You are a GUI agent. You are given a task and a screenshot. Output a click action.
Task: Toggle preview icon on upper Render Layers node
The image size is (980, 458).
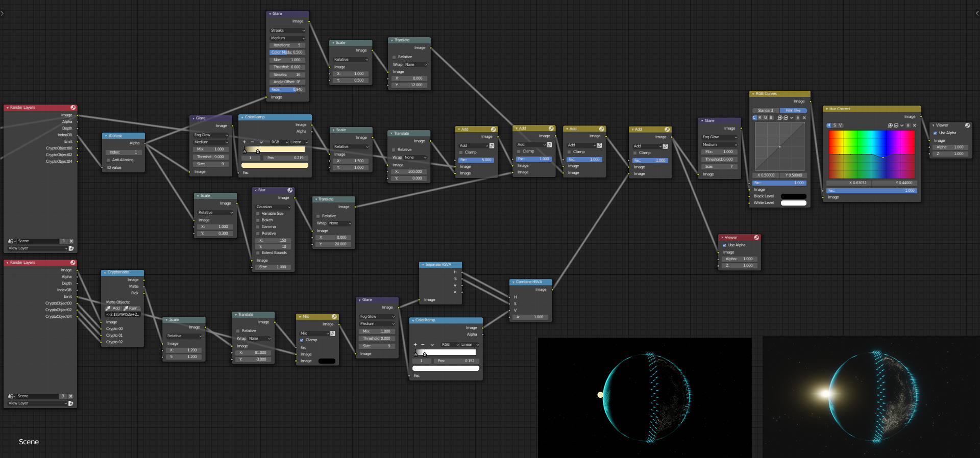[x=73, y=108]
